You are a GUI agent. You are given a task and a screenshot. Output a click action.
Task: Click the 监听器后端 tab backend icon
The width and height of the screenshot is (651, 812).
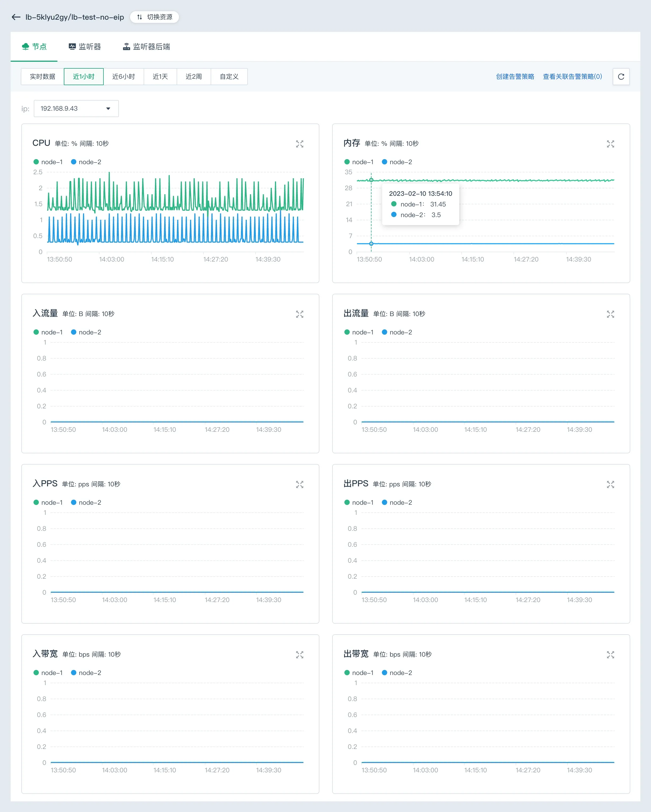127,46
